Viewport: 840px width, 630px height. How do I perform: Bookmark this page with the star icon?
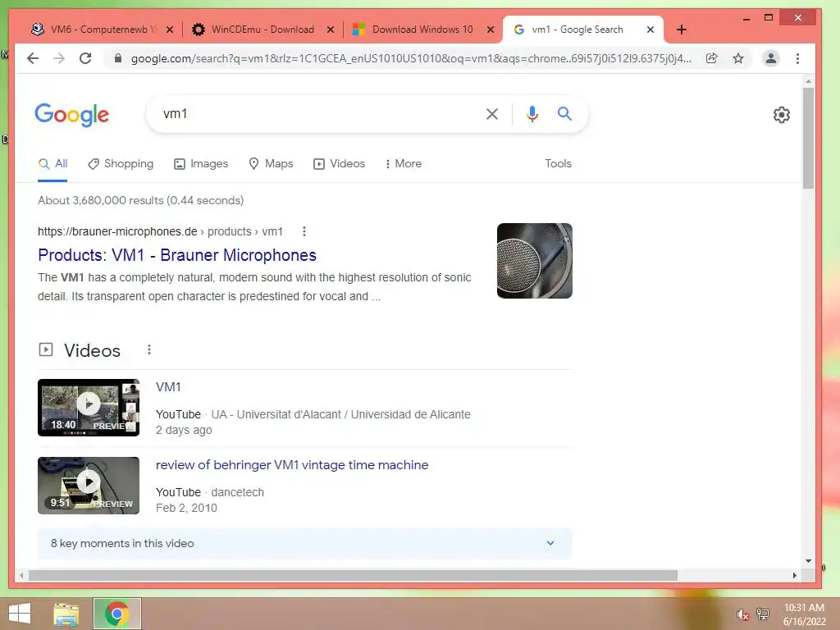738,58
